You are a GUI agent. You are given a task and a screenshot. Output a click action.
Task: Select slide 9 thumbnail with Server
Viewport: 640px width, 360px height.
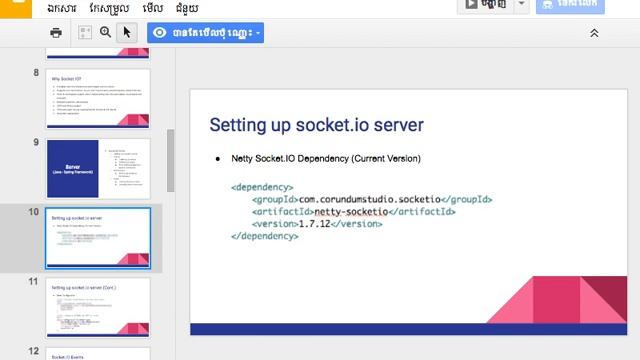click(98, 169)
